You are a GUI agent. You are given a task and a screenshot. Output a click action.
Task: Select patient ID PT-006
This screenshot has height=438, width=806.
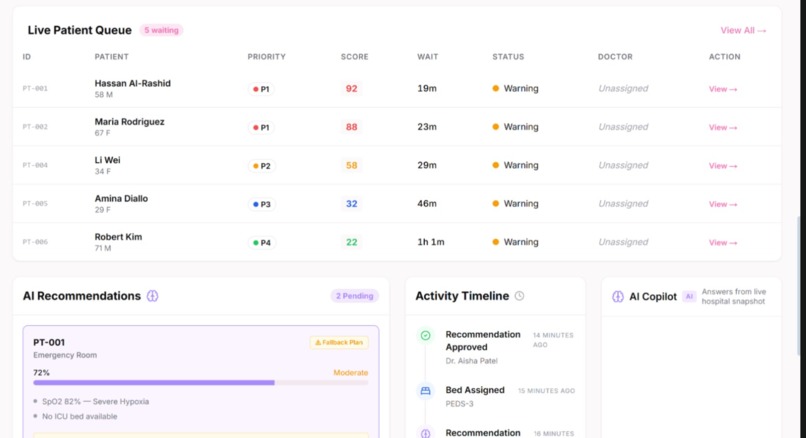35,242
